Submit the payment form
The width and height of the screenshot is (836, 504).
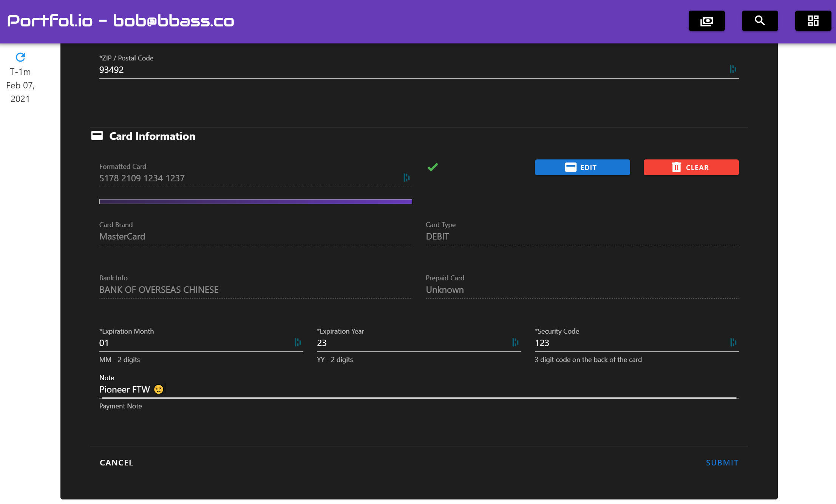722,462
